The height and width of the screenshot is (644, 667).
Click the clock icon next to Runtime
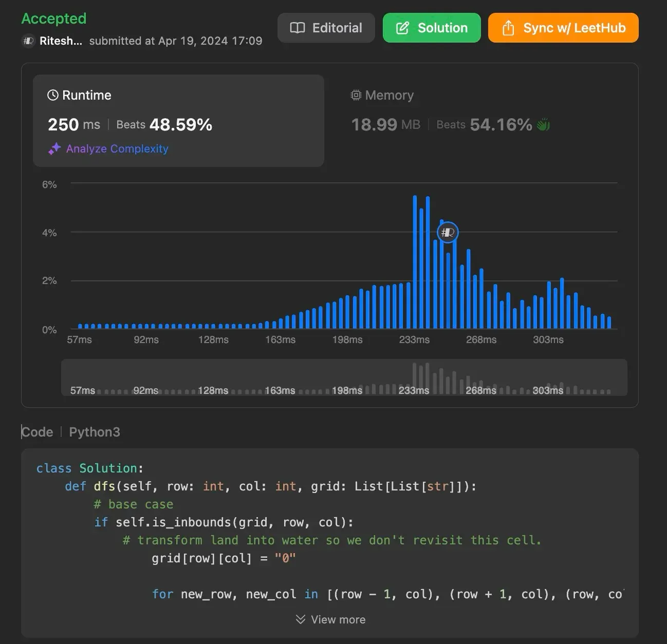53,95
